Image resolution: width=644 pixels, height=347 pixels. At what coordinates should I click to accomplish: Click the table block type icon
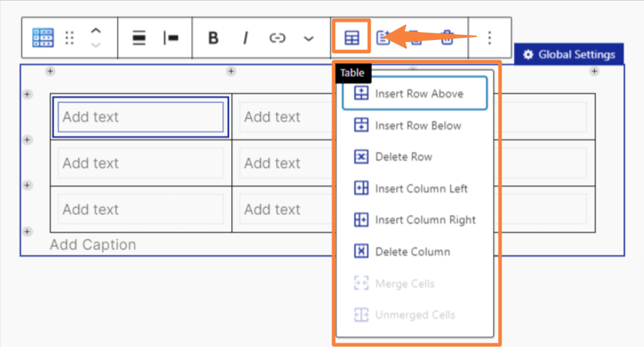[43, 38]
